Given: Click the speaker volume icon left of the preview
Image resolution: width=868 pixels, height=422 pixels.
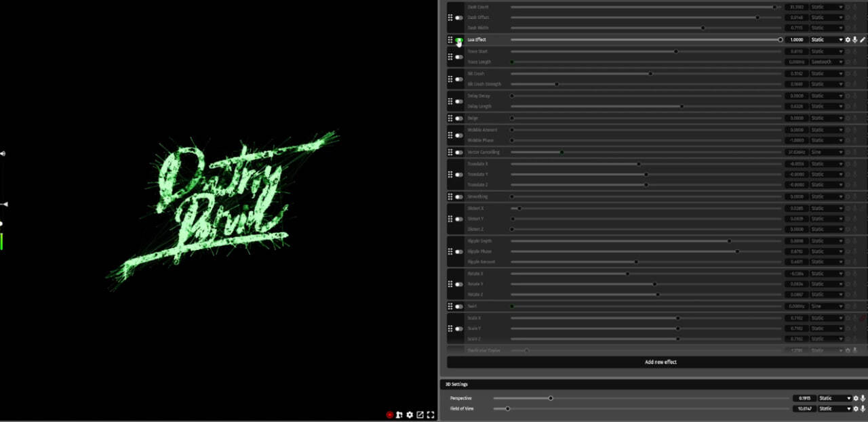Looking at the screenshot, I should pos(3,154).
